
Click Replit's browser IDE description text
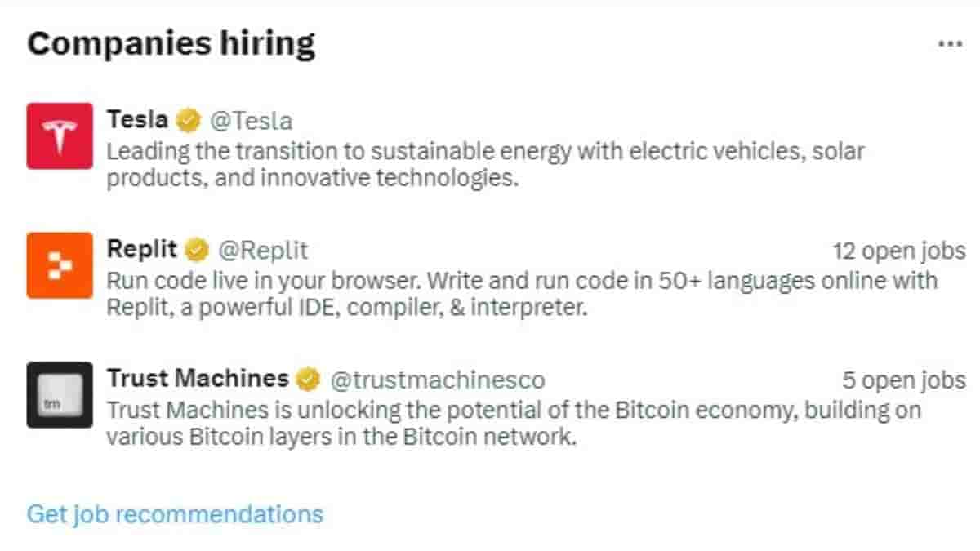(x=522, y=294)
